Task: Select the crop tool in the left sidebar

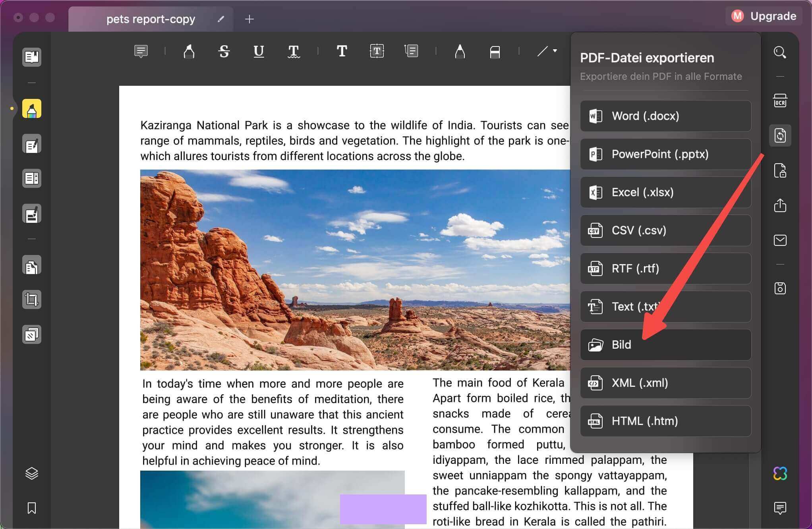Action: pos(31,299)
